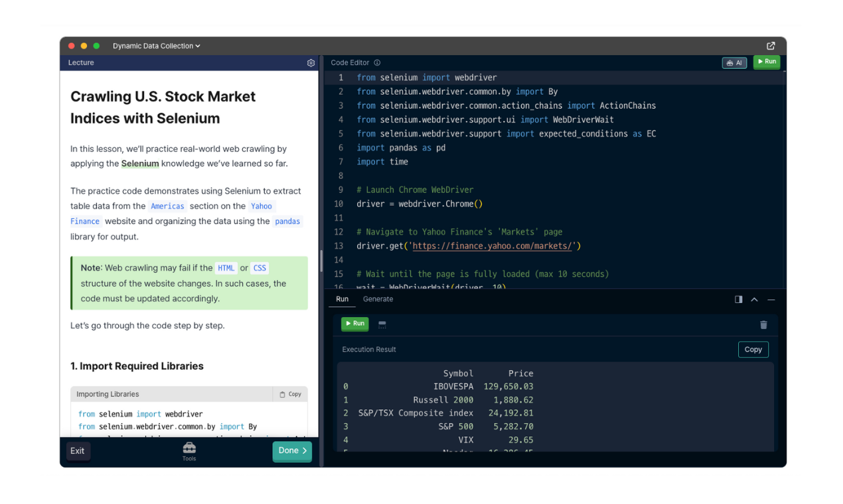Toggle side panel layout icon
This screenshot has width=843, height=504.
738,300
